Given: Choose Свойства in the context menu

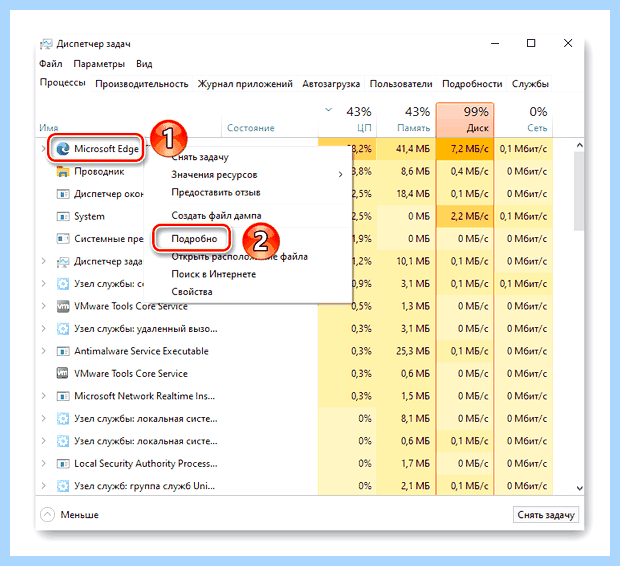Looking at the screenshot, I should pos(192,292).
